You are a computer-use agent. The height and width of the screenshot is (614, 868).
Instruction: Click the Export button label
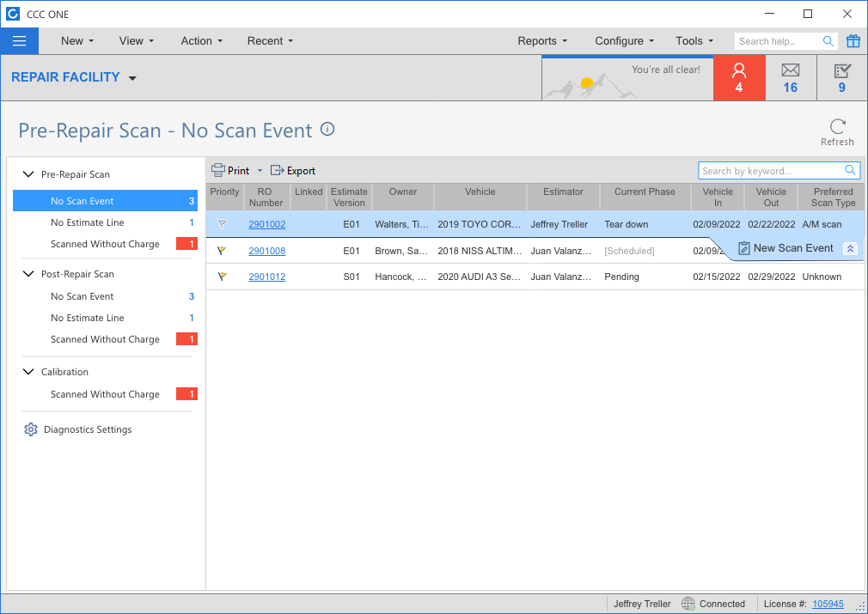click(301, 171)
